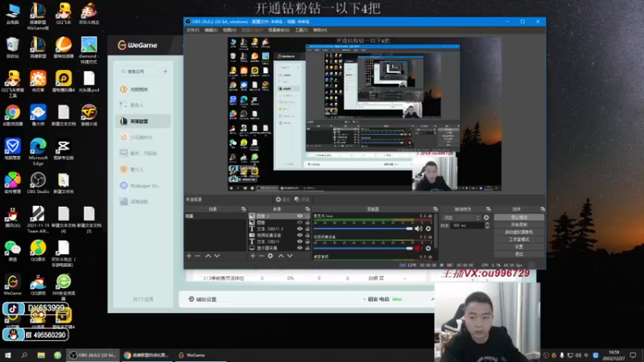
Task: Click the 启动虚拟摄像机 button
Action: [x=519, y=232]
